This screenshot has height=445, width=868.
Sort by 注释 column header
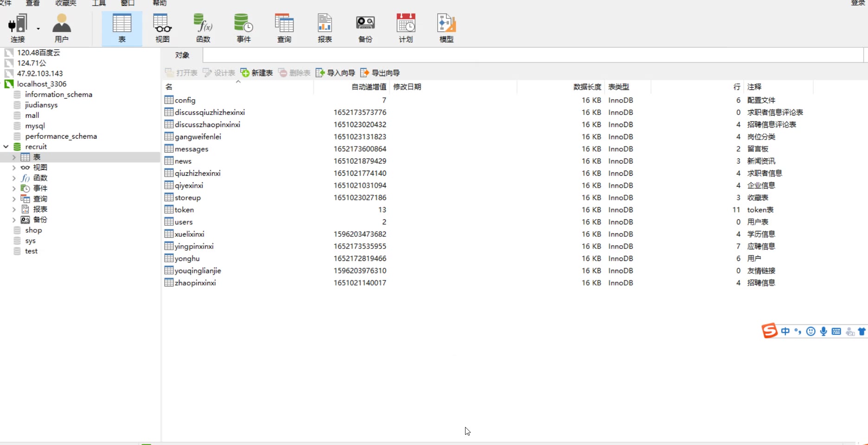tap(778, 87)
